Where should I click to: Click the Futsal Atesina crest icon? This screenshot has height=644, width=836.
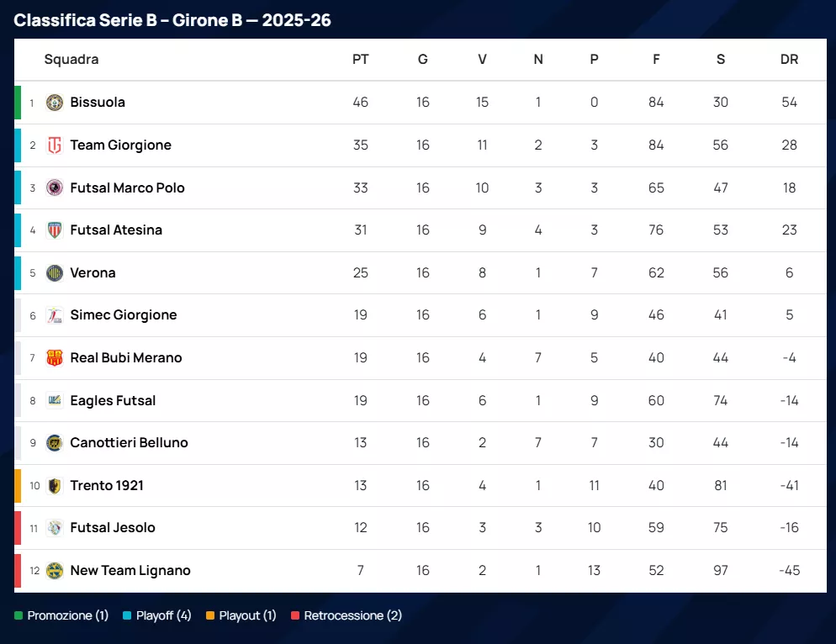point(55,230)
